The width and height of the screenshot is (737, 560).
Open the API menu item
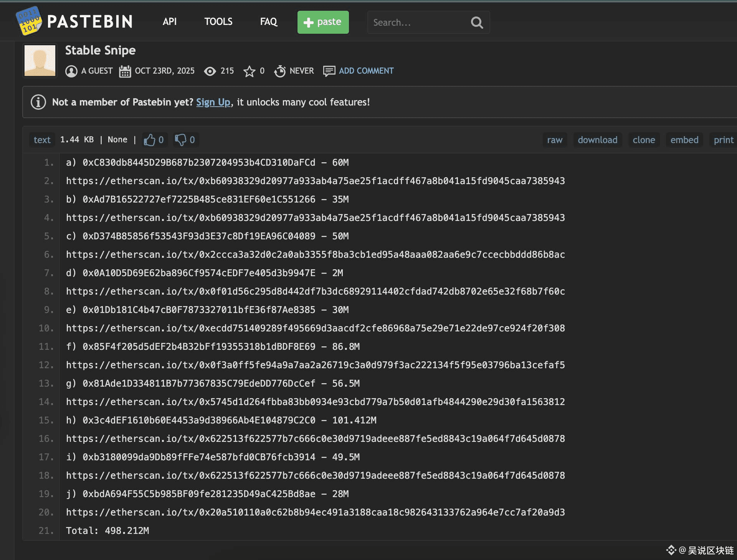coord(169,22)
